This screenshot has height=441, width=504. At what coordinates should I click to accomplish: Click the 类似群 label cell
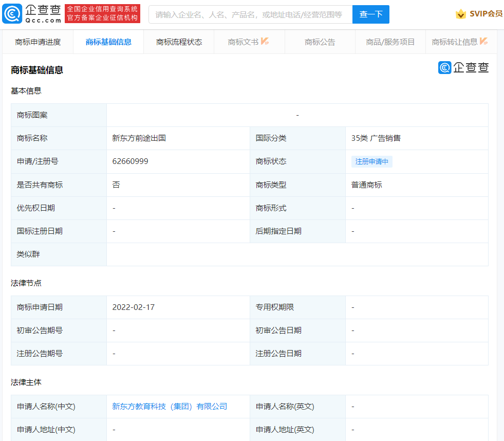click(x=59, y=254)
